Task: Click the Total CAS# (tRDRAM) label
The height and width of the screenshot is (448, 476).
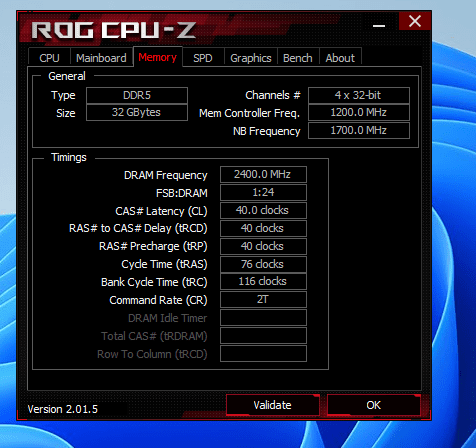Action: [x=154, y=336]
